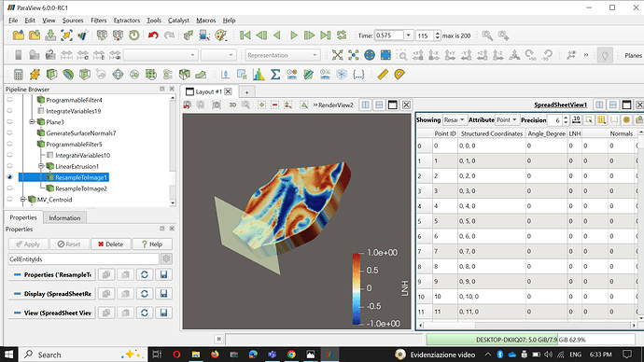Click the Ruler measurement icon

[x=383, y=75]
